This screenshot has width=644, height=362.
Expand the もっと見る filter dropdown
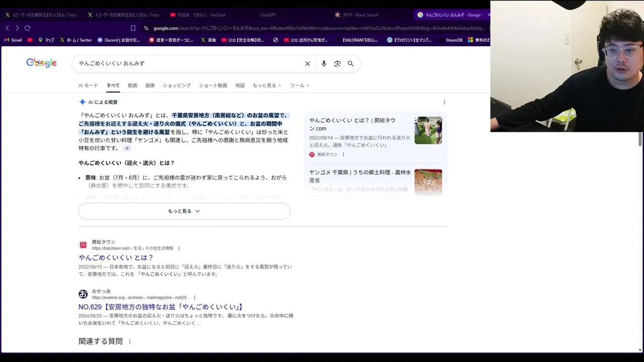click(x=267, y=85)
